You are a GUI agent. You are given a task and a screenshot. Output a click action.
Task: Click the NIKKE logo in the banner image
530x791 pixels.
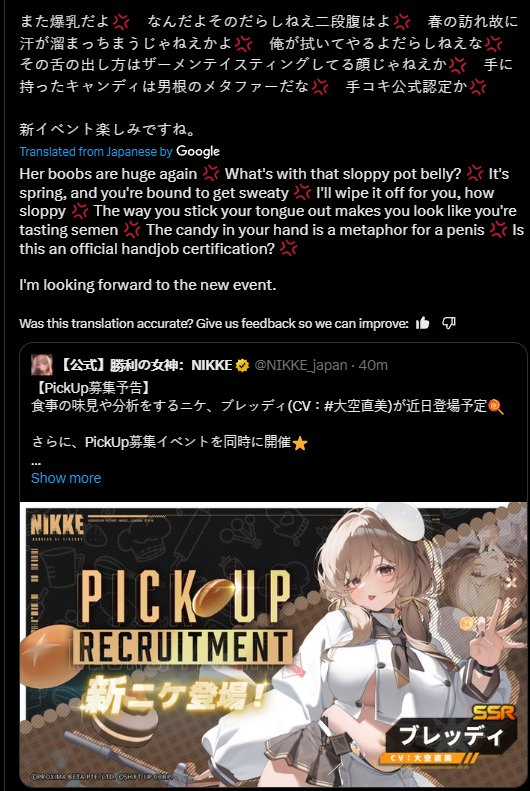pos(57,527)
